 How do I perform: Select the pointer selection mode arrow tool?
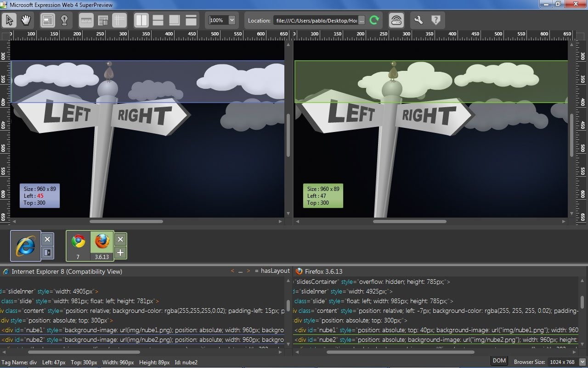pos(10,20)
